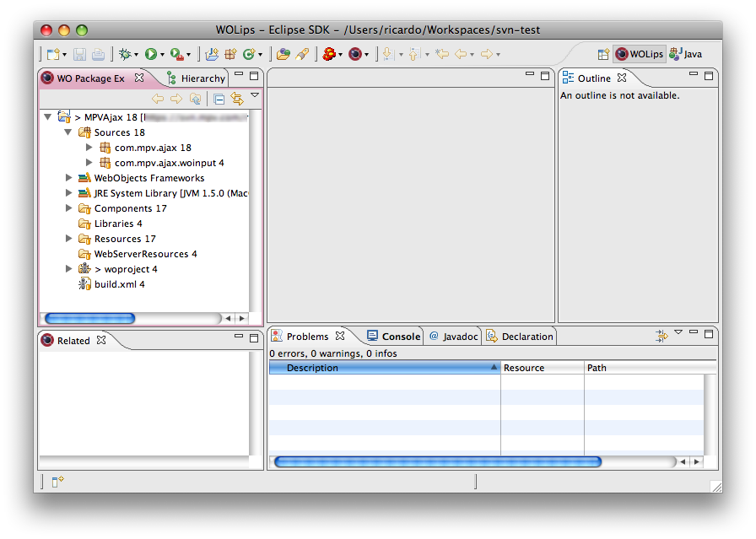Go to Next Annotation via toolbar icon
The height and width of the screenshot is (539, 756).
click(389, 54)
